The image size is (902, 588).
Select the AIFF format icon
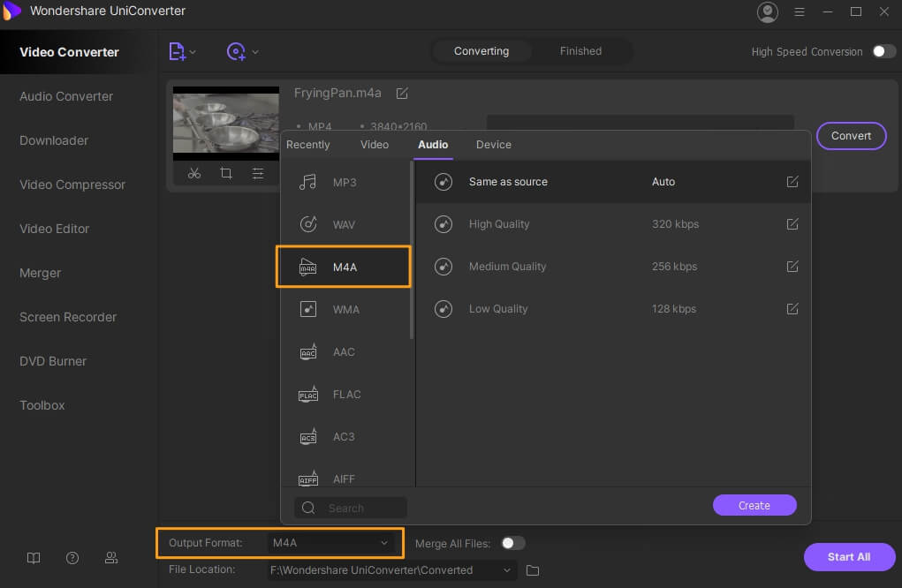(x=307, y=479)
